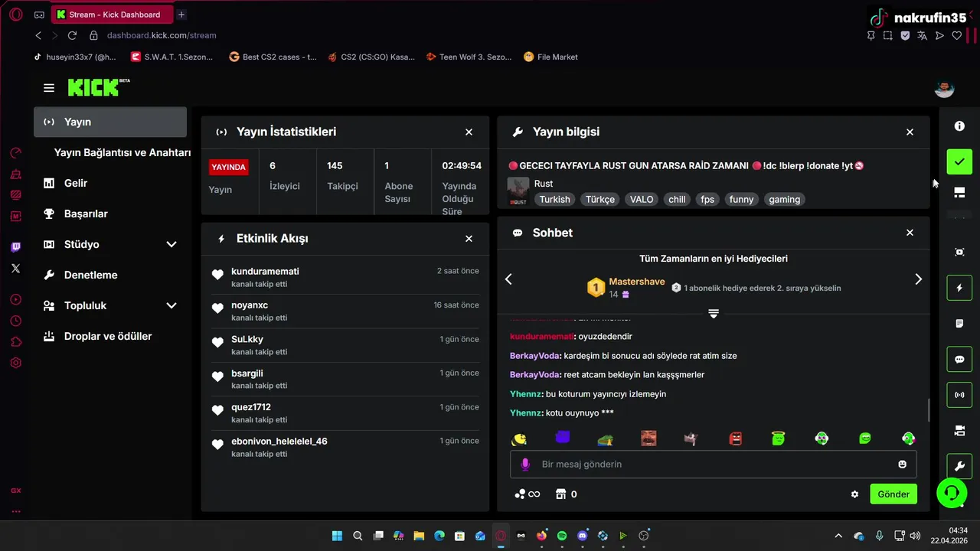
Task: Go back in browser history
Action: point(38,35)
